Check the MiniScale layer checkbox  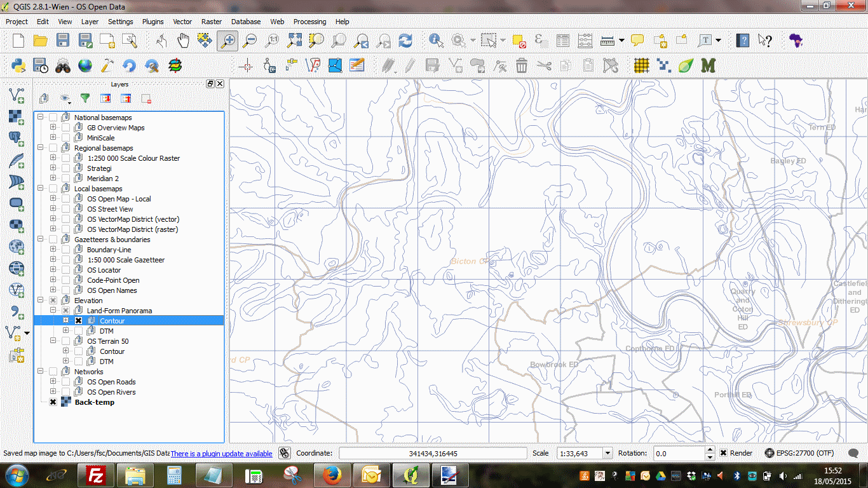[65, 138]
